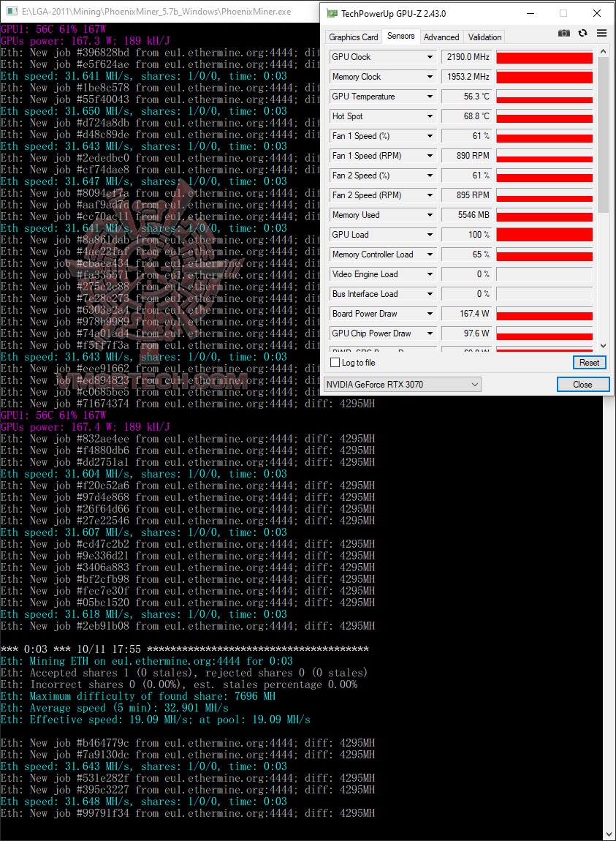Open the NVIDIA GeForce RTX 3070 selector
This screenshot has height=841, width=616.
coord(402,385)
